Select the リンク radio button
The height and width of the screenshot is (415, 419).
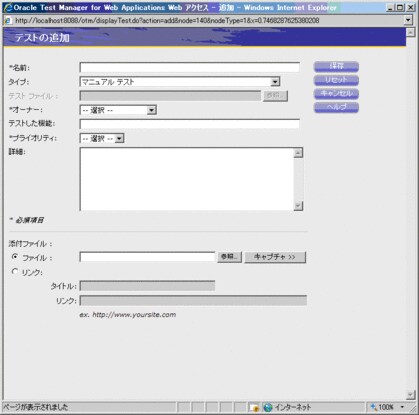tap(15, 272)
